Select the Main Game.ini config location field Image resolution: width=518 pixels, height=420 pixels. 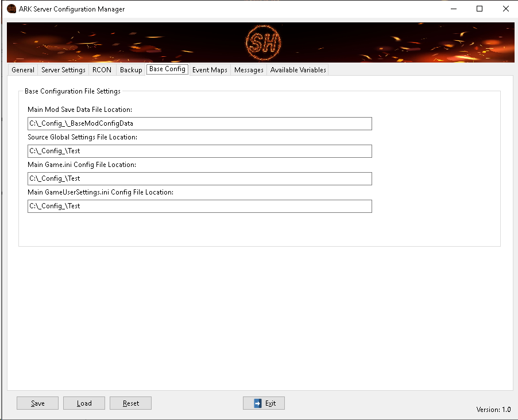[199, 178]
